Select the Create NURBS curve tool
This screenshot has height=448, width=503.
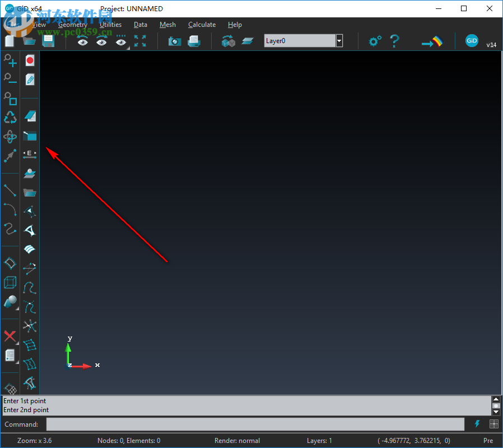coord(10,228)
